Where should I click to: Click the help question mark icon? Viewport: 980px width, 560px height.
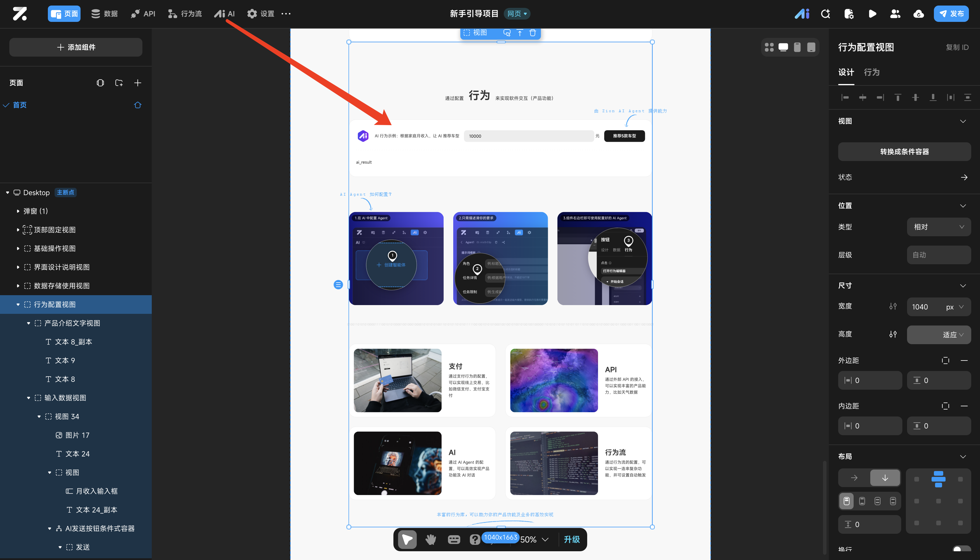pyautogui.click(x=475, y=540)
